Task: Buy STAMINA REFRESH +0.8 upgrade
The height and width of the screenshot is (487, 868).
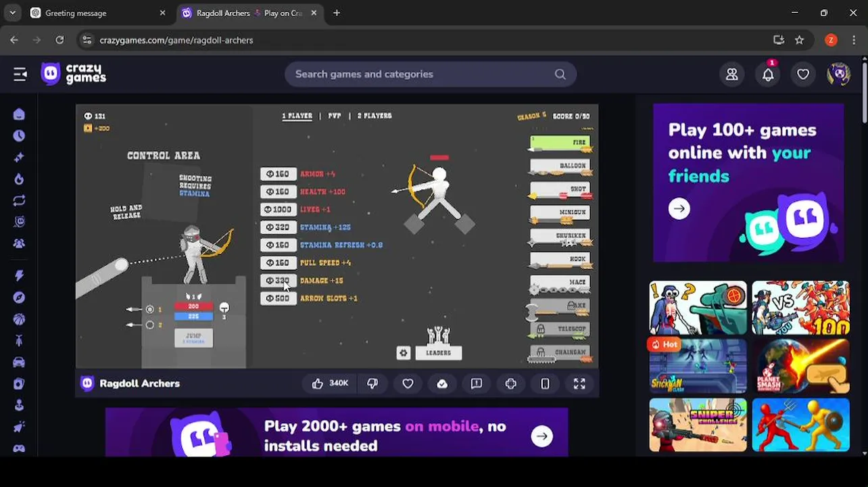Action: 279,245
